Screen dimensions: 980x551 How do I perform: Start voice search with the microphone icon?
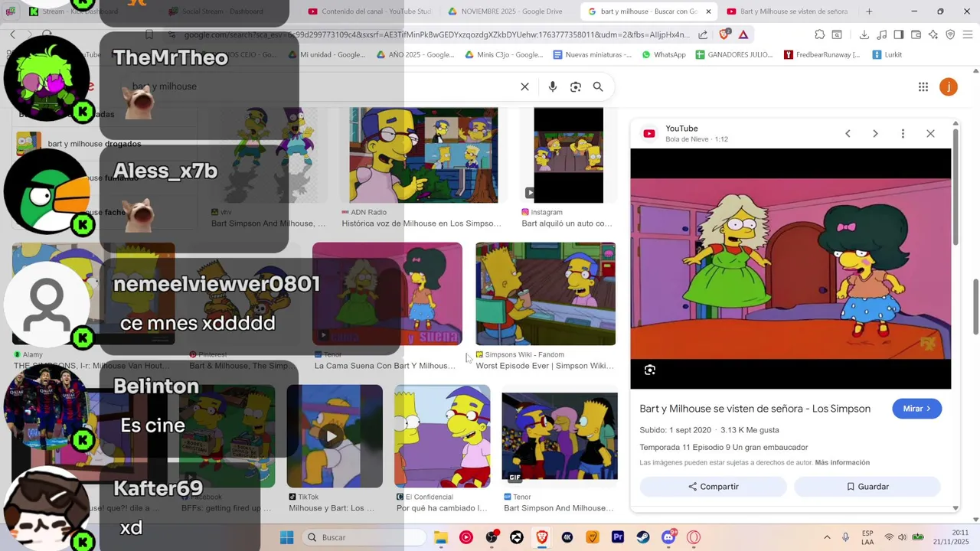click(553, 87)
